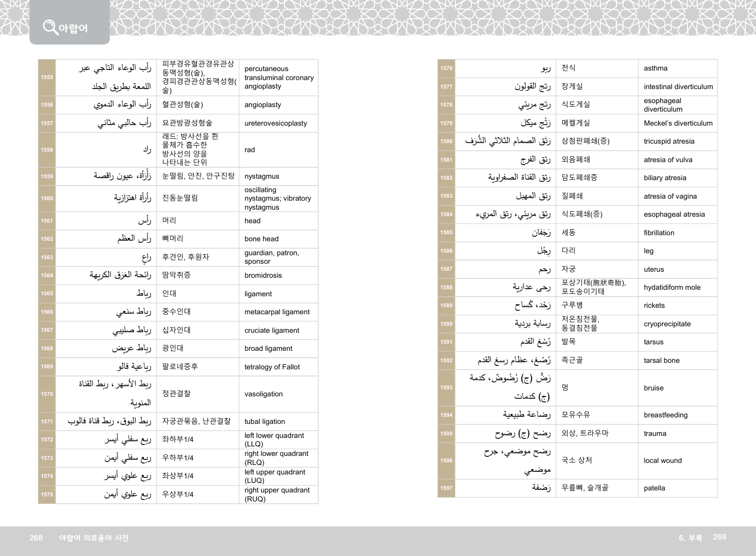Click the Meckel's diverticulum cell

tap(678, 123)
